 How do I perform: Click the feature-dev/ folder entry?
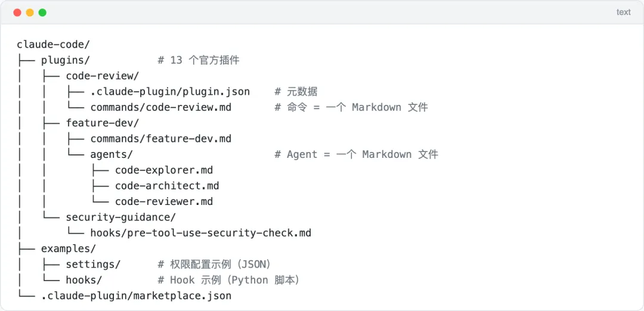pyautogui.click(x=102, y=123)
